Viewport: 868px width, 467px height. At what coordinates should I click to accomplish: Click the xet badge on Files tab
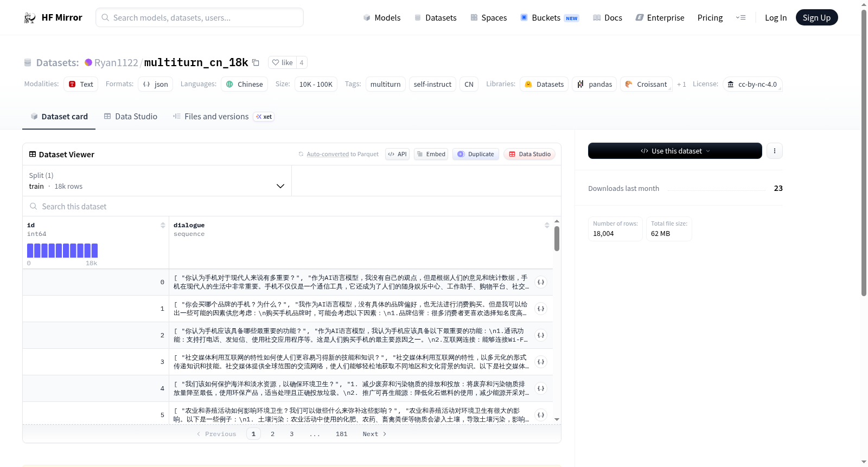(x=264, y=117)
